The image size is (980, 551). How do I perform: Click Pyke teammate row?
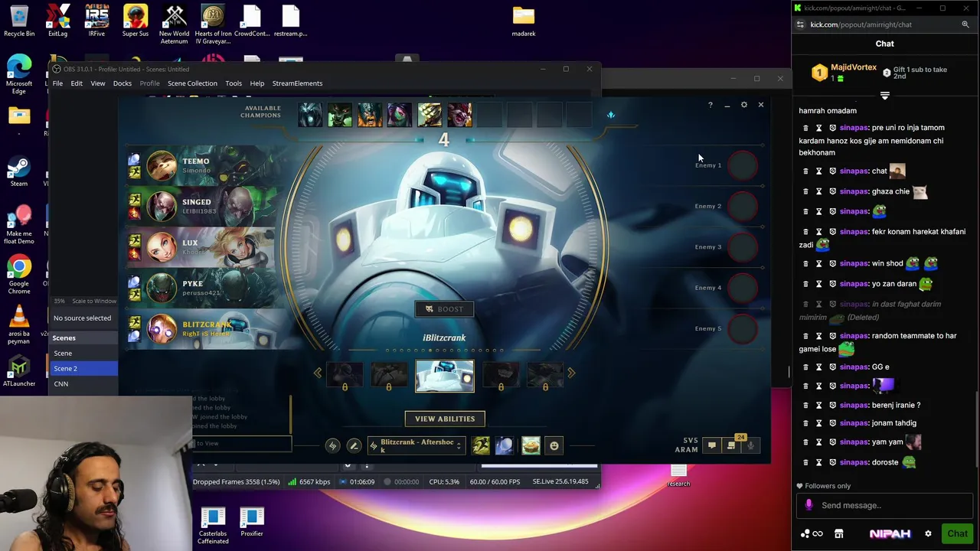[x=203, y=288]
